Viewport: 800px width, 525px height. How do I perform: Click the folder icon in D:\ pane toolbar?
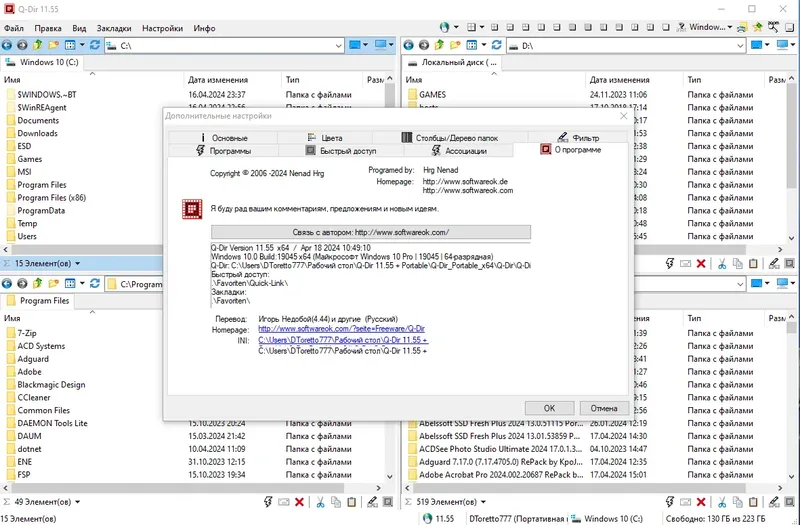(455, 45)
